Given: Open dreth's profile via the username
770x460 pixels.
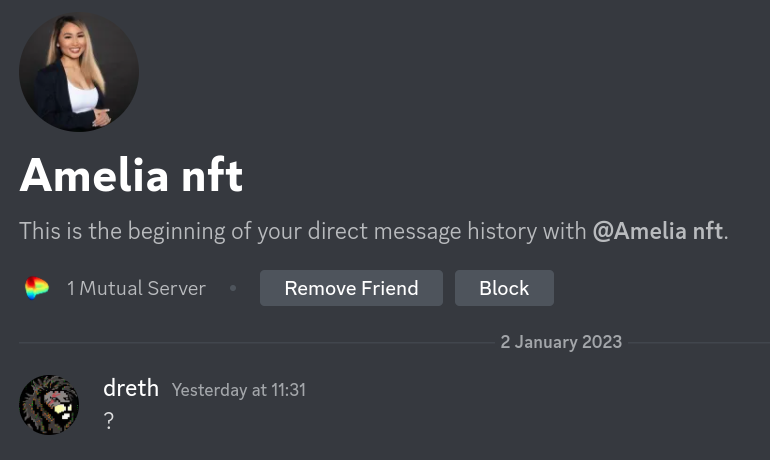Looking at the screenshot, I should [x=131, y=388].
